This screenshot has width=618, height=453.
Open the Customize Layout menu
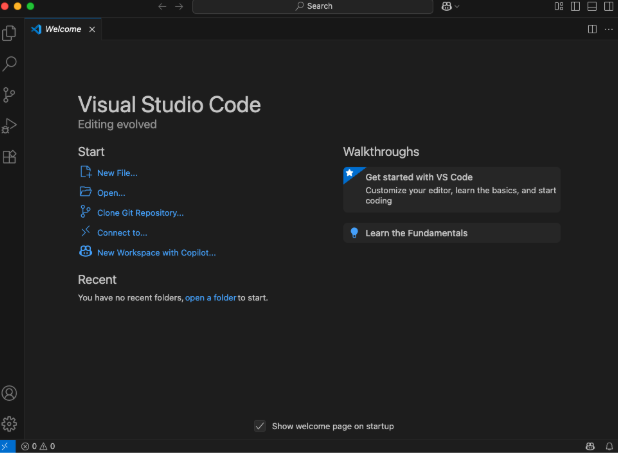[559, 6]
